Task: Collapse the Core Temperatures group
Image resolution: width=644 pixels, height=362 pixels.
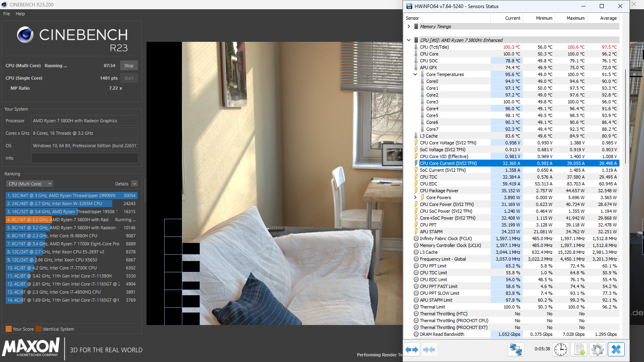Action: (415, 74)
